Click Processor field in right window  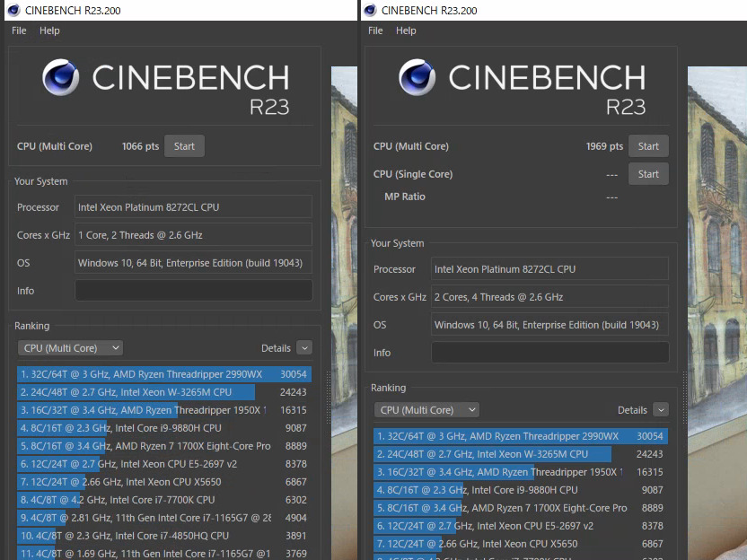[x=549, y=269]
